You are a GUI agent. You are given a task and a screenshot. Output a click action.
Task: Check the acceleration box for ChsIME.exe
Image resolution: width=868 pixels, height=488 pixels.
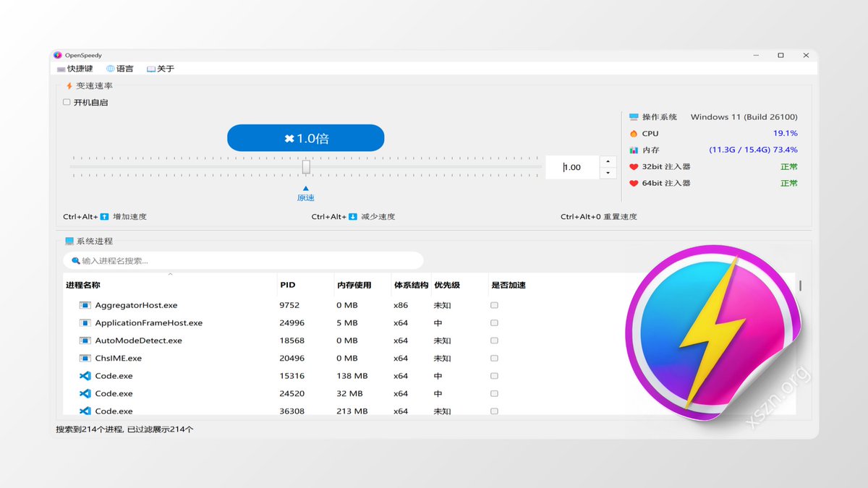coord(494,358)
